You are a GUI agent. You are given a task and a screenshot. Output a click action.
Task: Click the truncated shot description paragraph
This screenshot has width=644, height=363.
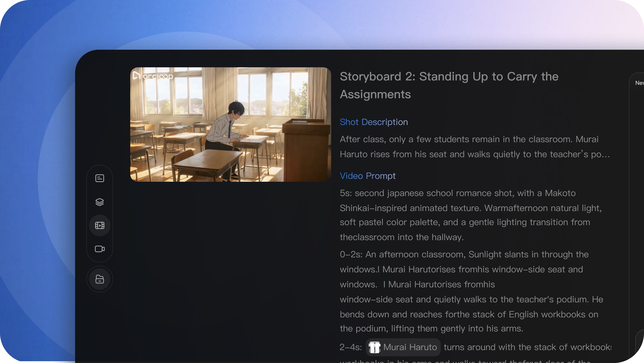coord(475,147)
